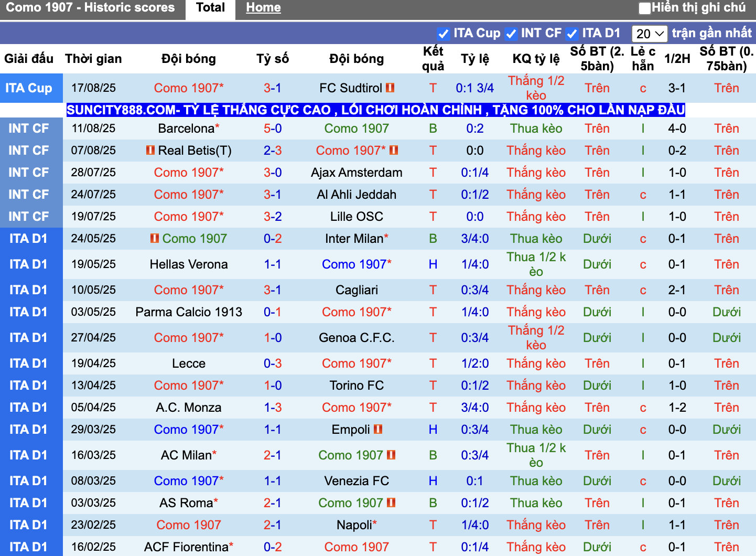Open Ajax Amsterdam team link
Image resolution: width=756 pixels, height=556 pixels.
click(x=357, y=173)
